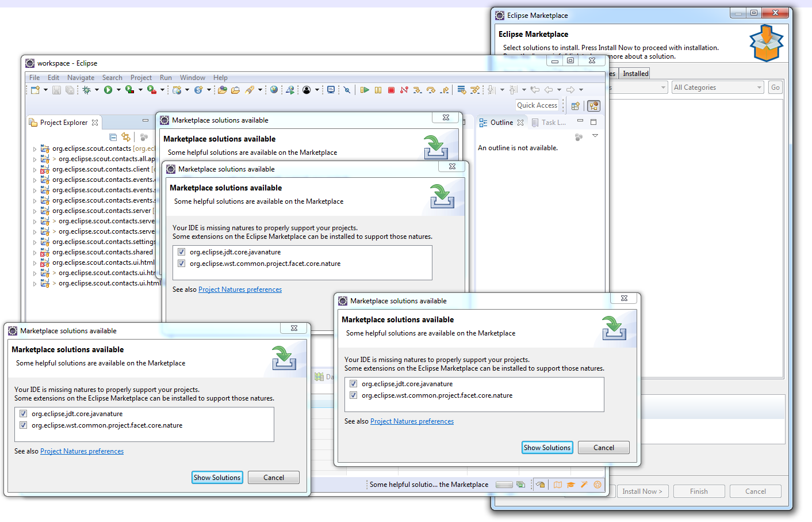Open the All Categories dropdown in Marketplace
Image resolution: width=812 pixels, height=522 pixels.
tap(718, 87)
